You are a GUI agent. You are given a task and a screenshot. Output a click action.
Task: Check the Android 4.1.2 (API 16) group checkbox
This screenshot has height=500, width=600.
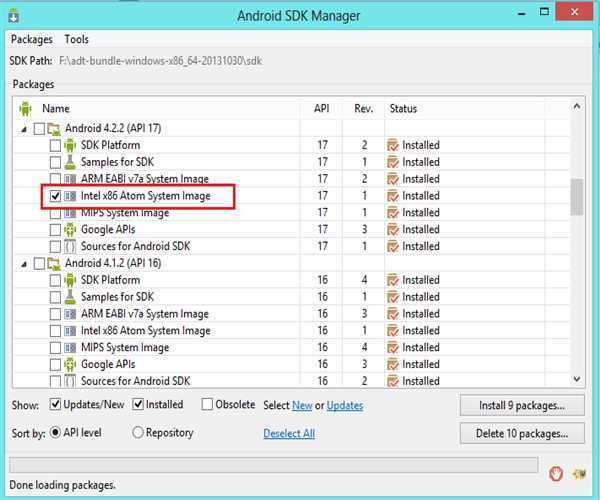(39, 264)
